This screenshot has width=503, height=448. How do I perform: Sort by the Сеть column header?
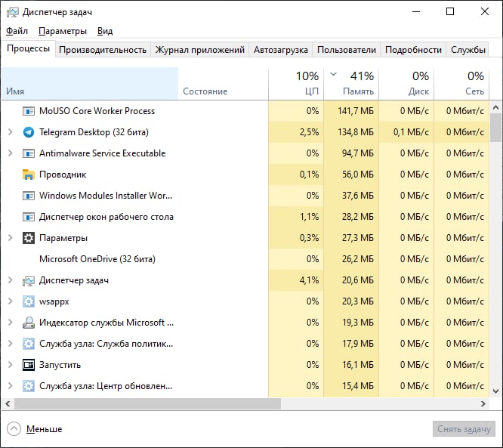[461, 83]
